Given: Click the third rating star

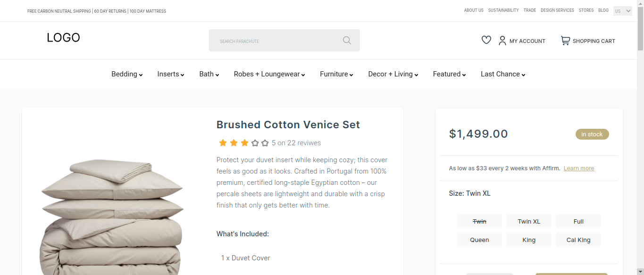Looking at the screenshot, I should 244,143.
